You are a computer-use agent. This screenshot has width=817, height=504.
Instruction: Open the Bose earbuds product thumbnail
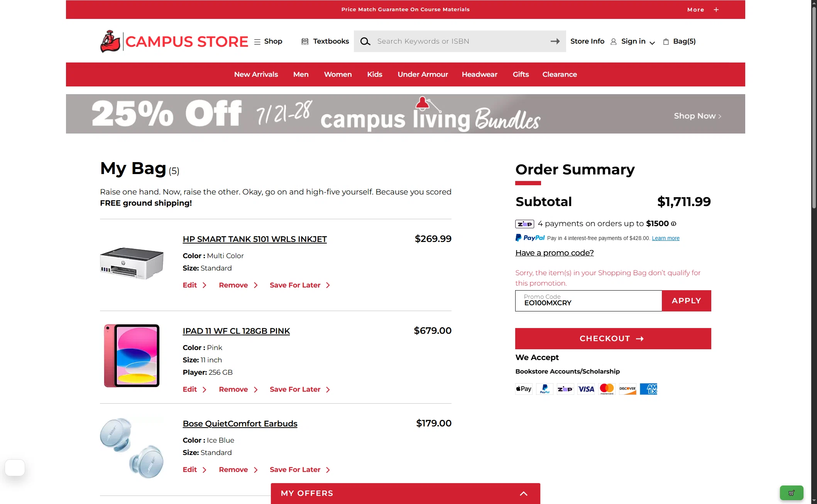pyautogui.click(x=132, y=448)
